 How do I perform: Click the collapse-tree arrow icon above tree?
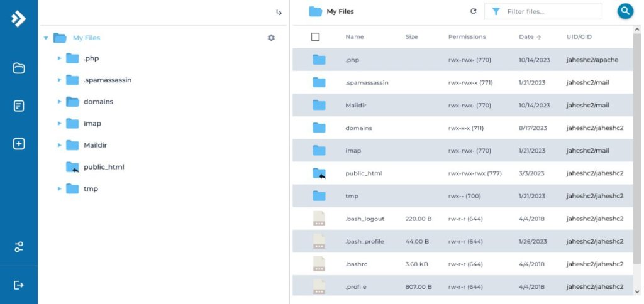[x=279, y=12]
